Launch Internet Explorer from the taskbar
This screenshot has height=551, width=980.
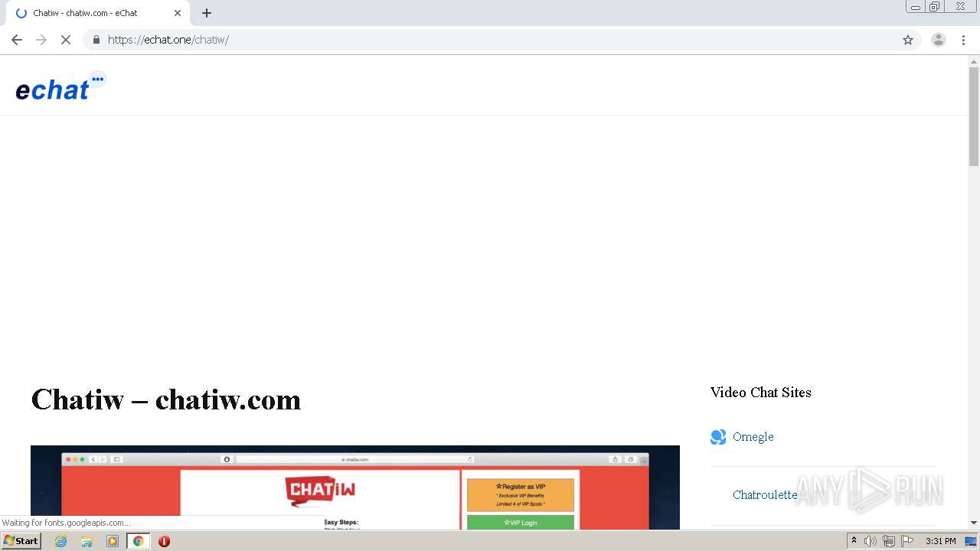tap(61, 541)
